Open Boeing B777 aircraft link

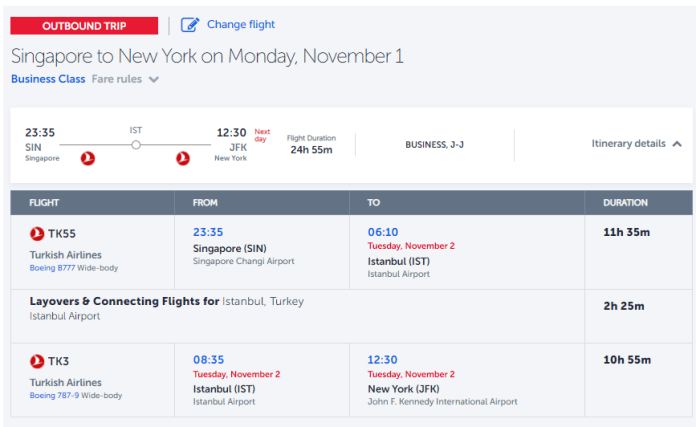52,268
